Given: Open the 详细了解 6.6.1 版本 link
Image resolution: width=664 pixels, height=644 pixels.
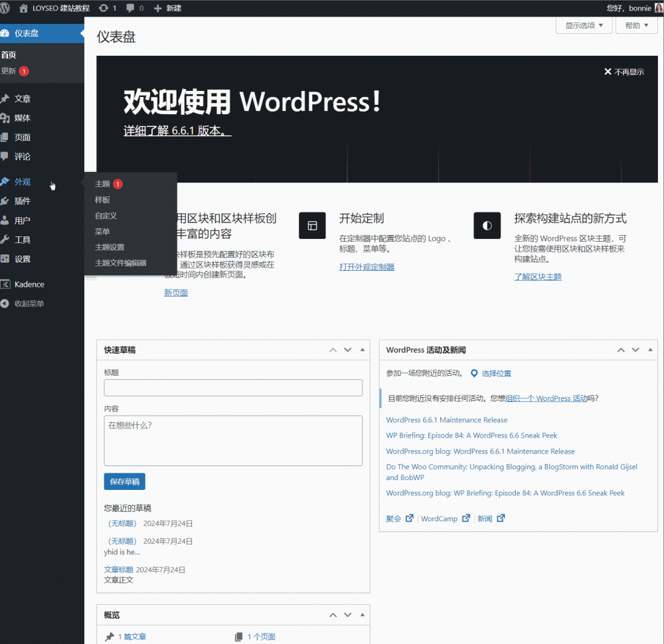Looking at the screenshot, I should click(x=177, y=131).
